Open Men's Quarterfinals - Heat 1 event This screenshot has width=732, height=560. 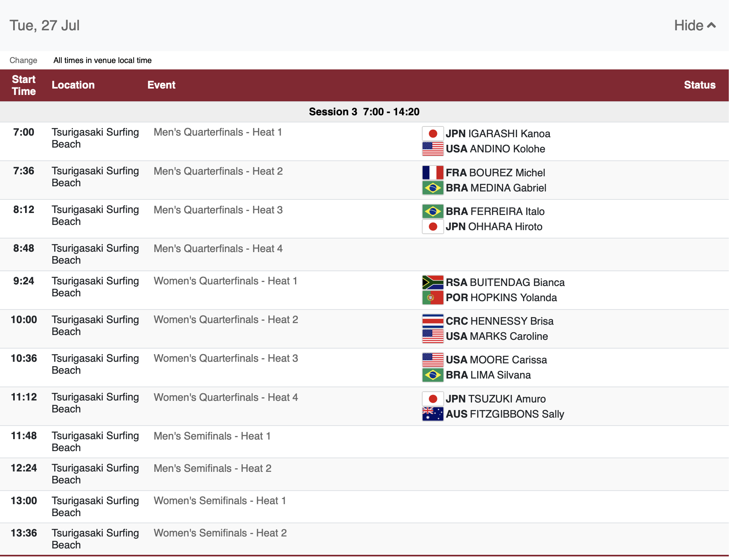(x=218, y=132)
